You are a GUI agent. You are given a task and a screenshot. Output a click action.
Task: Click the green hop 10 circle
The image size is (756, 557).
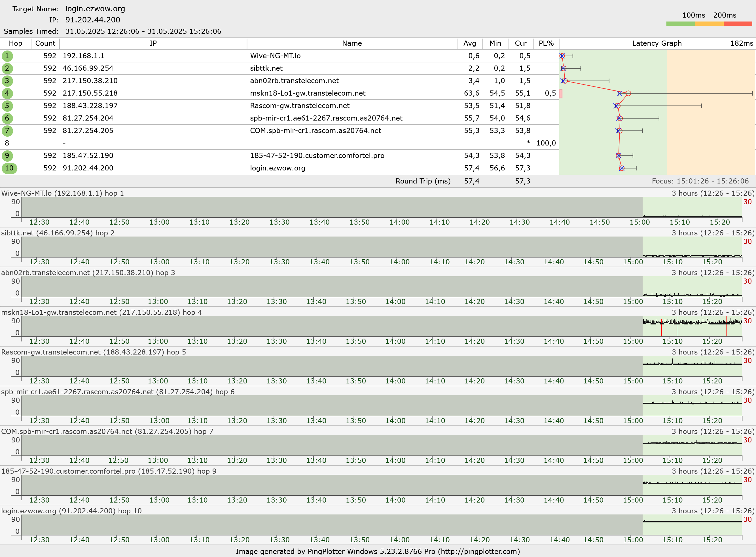[9, 168]
